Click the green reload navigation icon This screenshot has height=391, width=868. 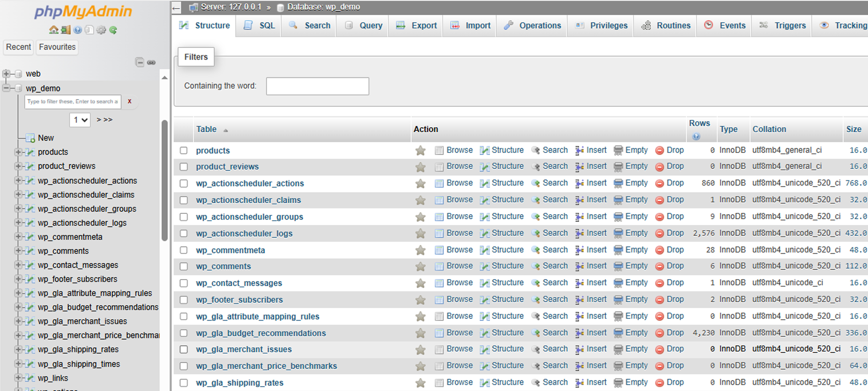point(113,30)
